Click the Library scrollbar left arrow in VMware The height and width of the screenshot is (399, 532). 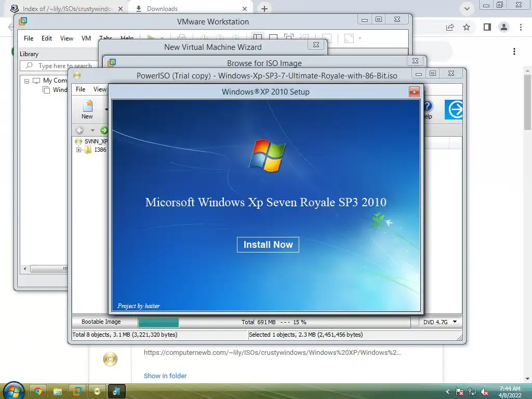point(25,269)
